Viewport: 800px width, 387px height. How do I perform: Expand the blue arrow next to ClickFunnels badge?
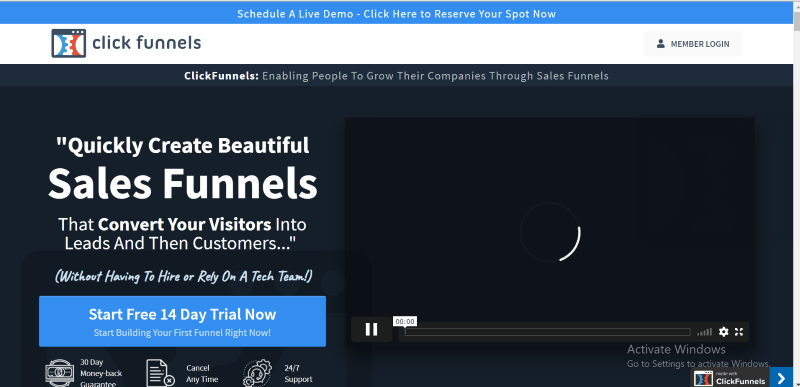click(781, 378)
